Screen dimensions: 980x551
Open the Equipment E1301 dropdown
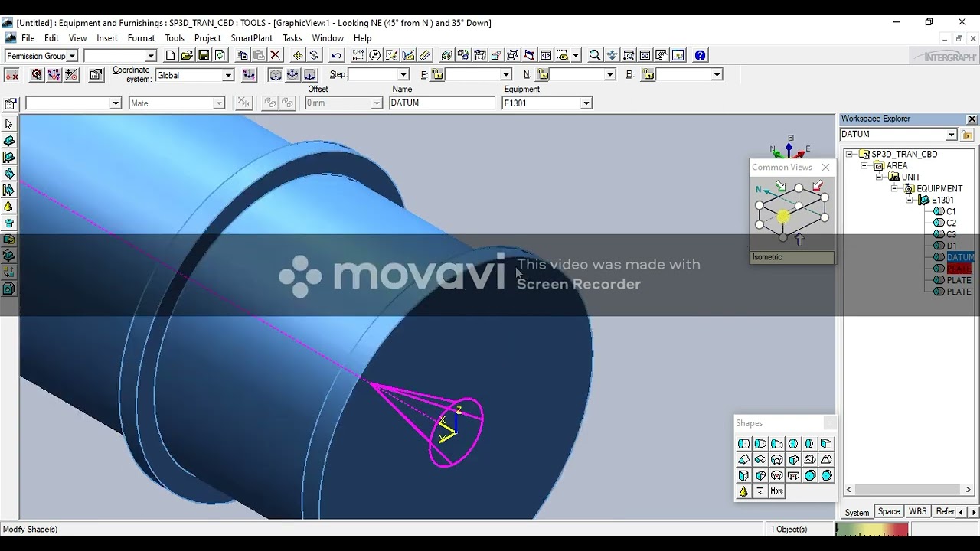pyautogui.click(x=586, y=103)
